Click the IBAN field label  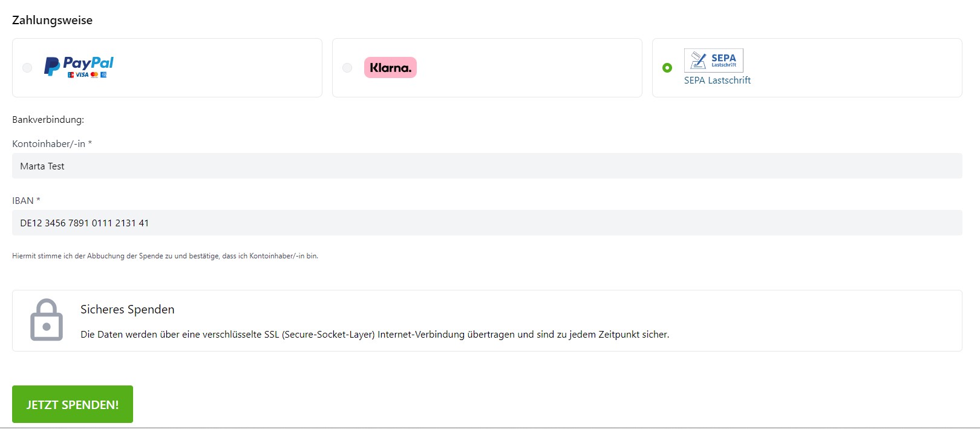click(x=25, y=200)
